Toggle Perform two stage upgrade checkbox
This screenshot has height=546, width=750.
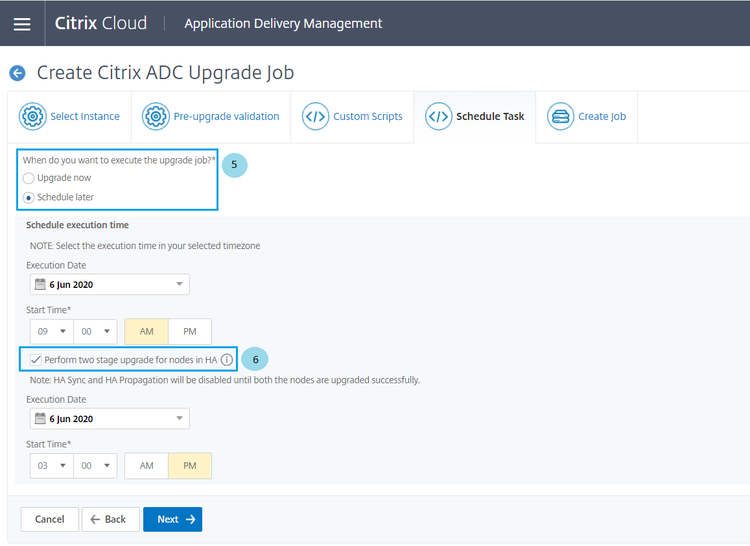(x=35, y=360)
